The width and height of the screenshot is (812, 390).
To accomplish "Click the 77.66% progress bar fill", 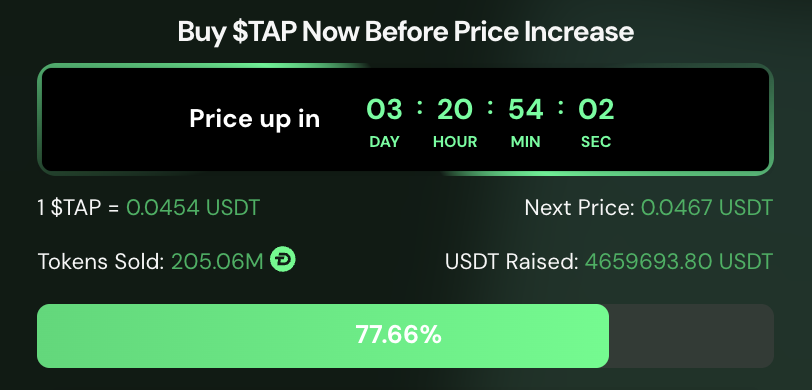I will point(323,336).
